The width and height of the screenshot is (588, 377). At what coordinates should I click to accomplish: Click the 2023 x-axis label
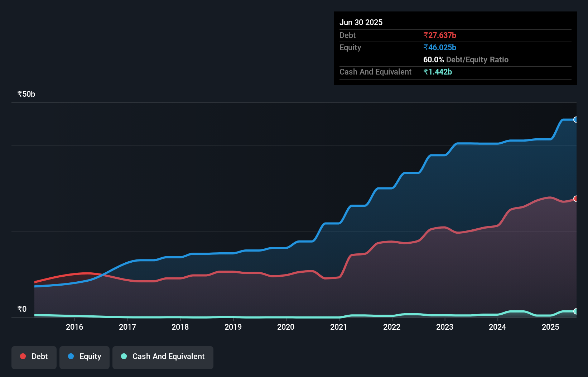[445, 327]
